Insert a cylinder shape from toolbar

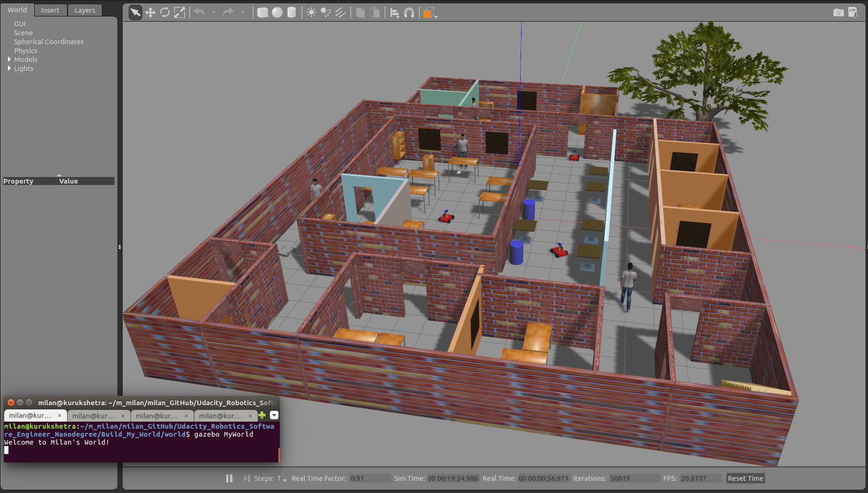click(x=292, y=13)
